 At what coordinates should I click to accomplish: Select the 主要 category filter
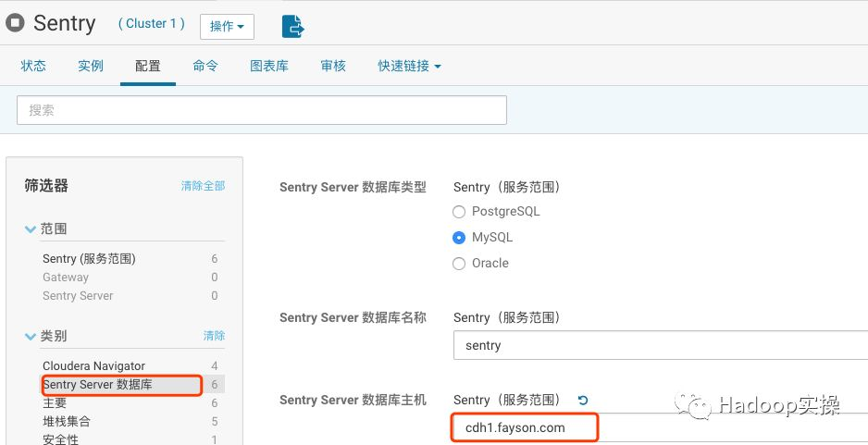pyautogui.click(x=55, y=403)
